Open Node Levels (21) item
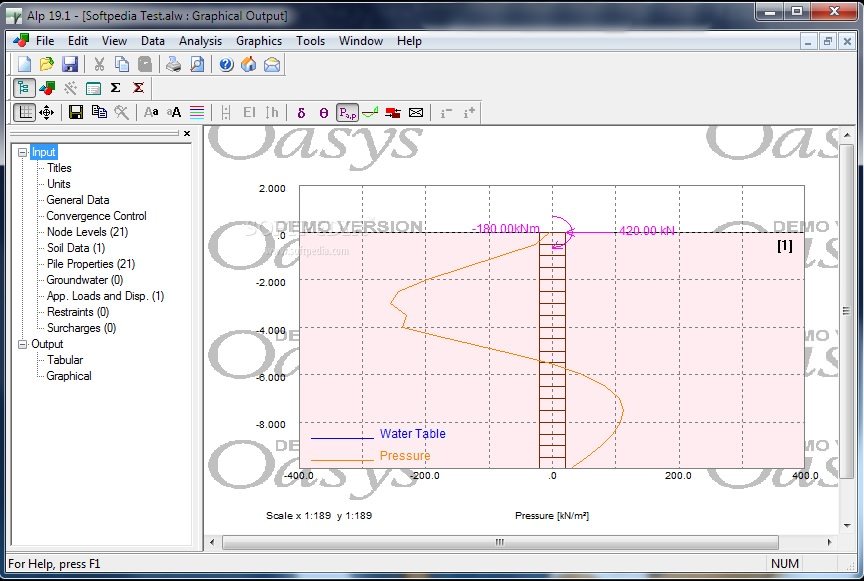 tap(87, 232)
